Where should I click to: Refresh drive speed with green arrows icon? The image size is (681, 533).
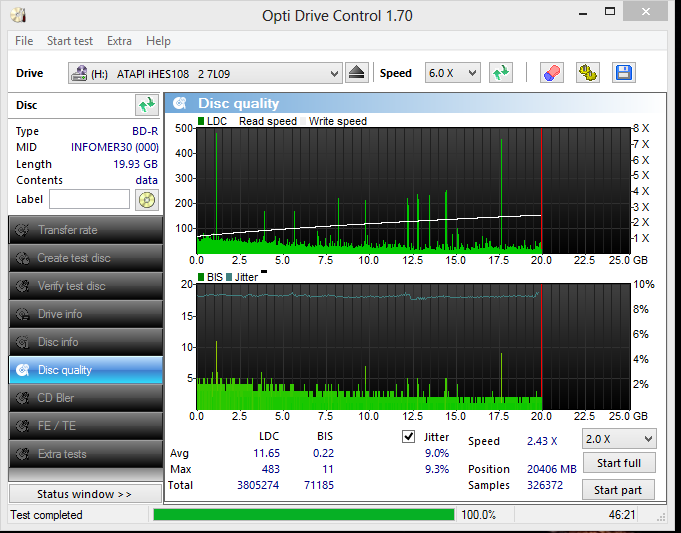(501, 73)
